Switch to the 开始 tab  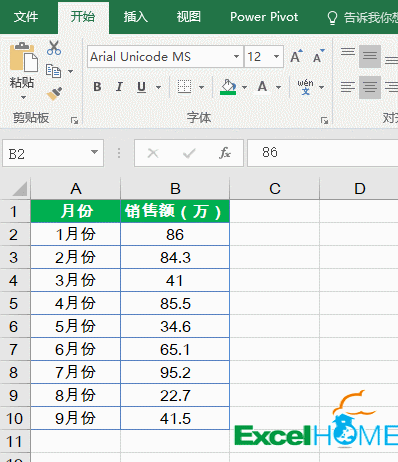pyautogui.click(x=83, y=17)
